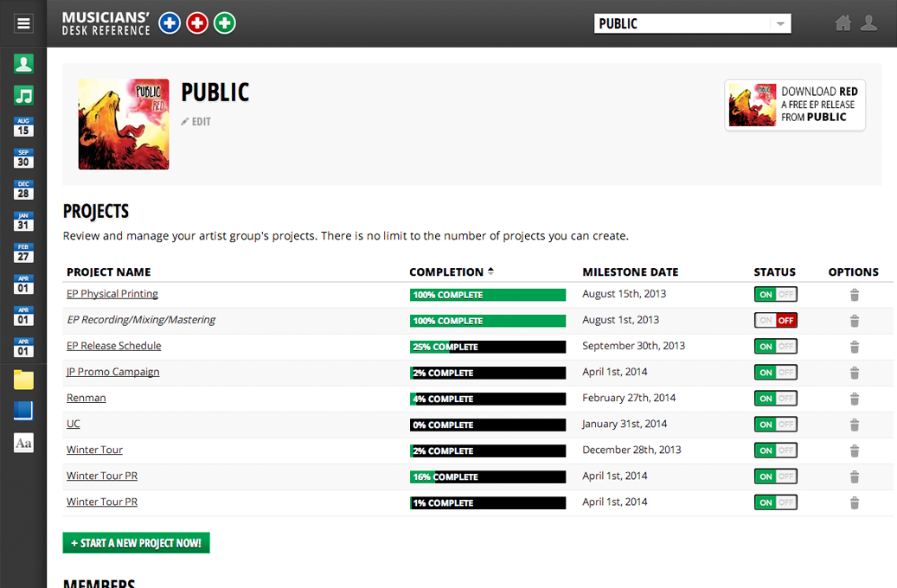Click the Project Name column header
This screenshot has width=897, height=588.
tap(108, 272)
